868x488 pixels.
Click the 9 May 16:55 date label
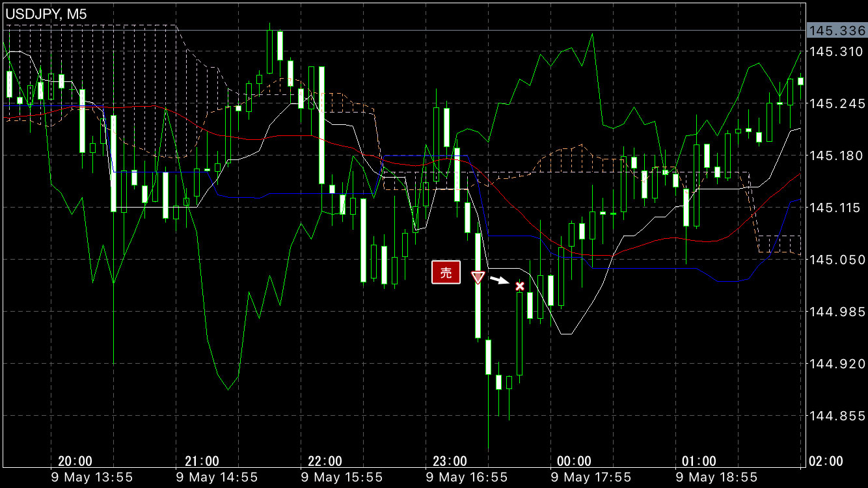467,478
